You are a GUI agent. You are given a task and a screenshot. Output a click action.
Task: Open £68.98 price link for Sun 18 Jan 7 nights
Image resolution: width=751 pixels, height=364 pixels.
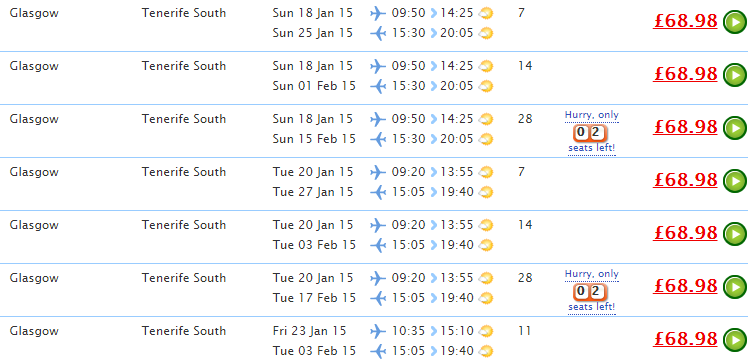click(x=685, y=21)
